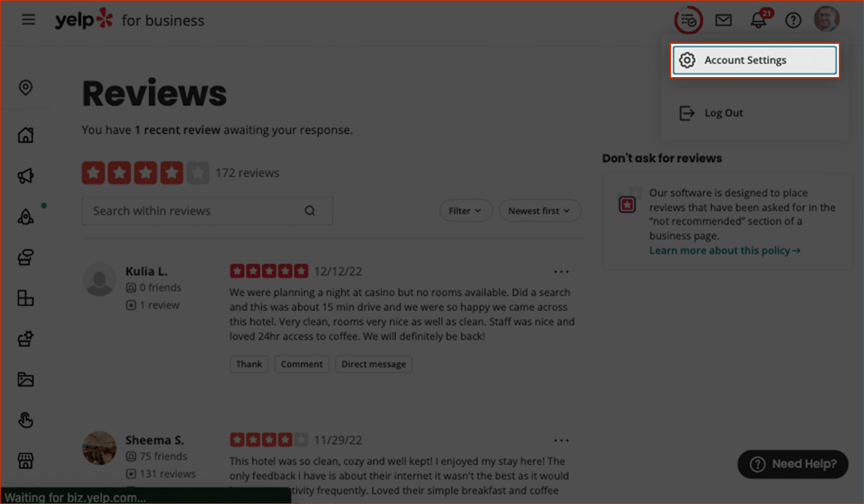The height and width of the screenshot is (504, 864).
Task: Open the Newest first sort dropdown
Action: click(x=540, y=211)
